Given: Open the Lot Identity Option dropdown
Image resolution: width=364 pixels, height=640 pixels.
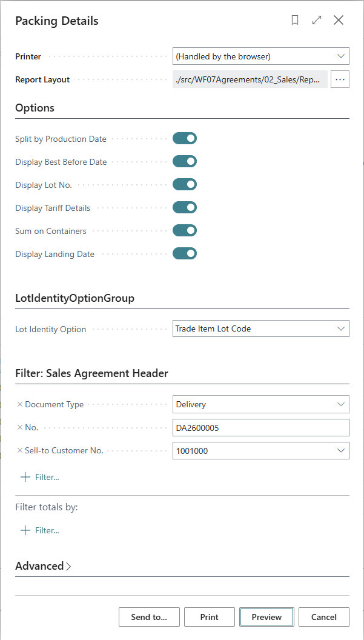Looking at the screenshot, I should [261, 329].
